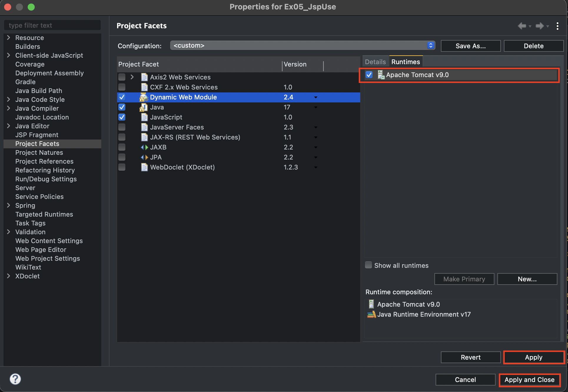Click the JavaScript facet icon
The width and height of the screenshot is (568, 392).
tap(144, 117)
